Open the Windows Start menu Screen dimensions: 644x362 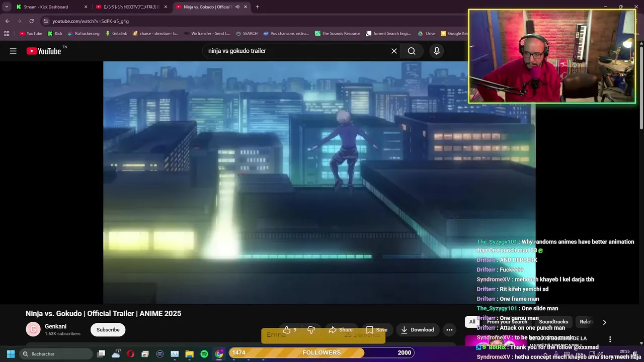(x=11, y=354)
